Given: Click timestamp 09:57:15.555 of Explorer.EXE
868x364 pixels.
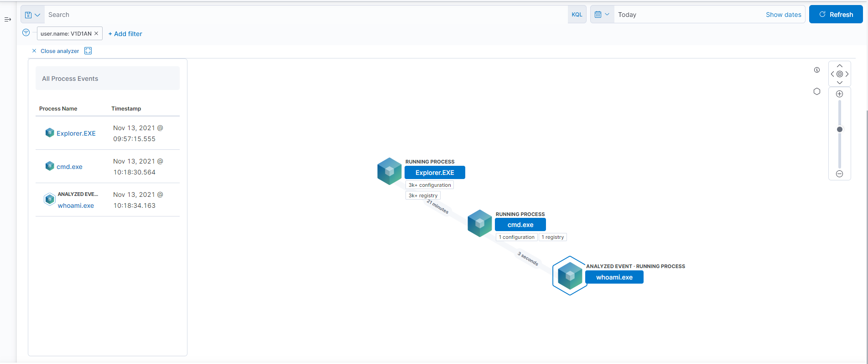Looking at the screenshot, I should tap(138, 133).
